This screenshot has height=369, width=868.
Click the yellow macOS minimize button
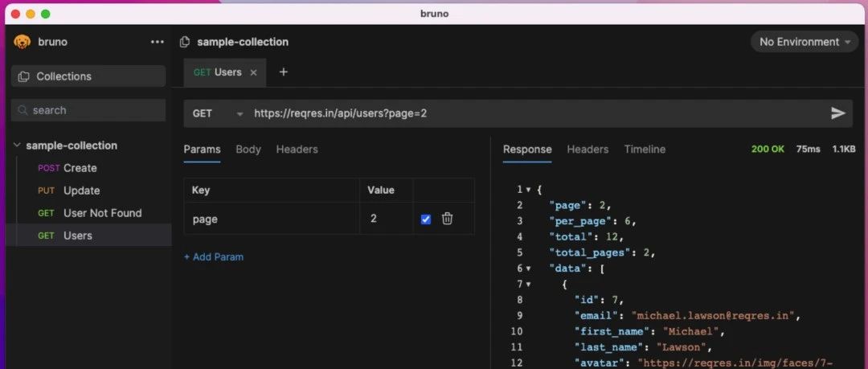coord(31,14)
